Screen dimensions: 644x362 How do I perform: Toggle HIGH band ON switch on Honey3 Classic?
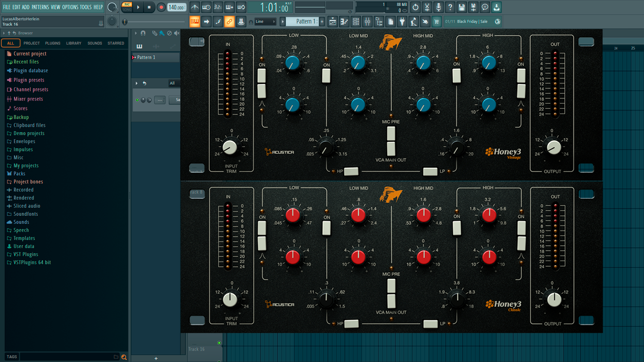coord(521,228)
